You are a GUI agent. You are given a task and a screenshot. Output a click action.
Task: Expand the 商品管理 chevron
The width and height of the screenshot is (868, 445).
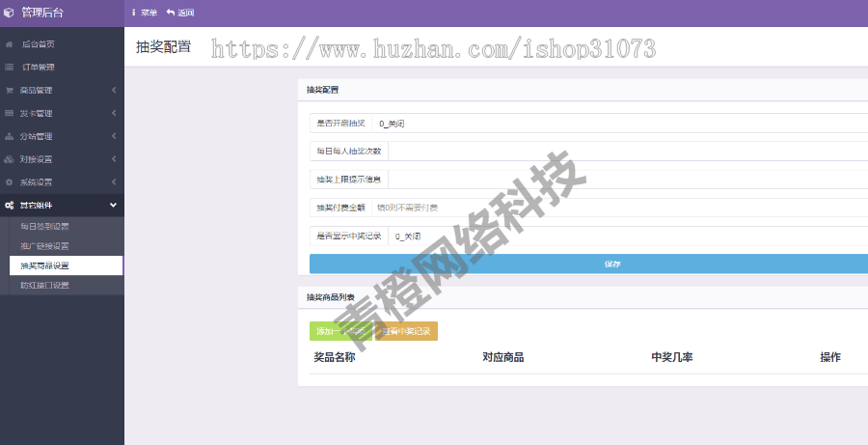(x=114, y=90)
